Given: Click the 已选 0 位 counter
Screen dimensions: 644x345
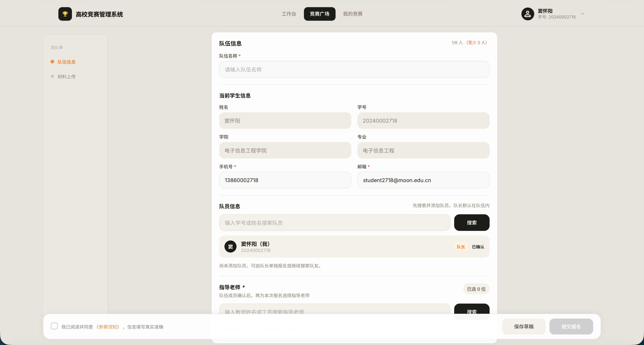Looking at the screenshot, I should pyautogui.click(x=476, y=289).
